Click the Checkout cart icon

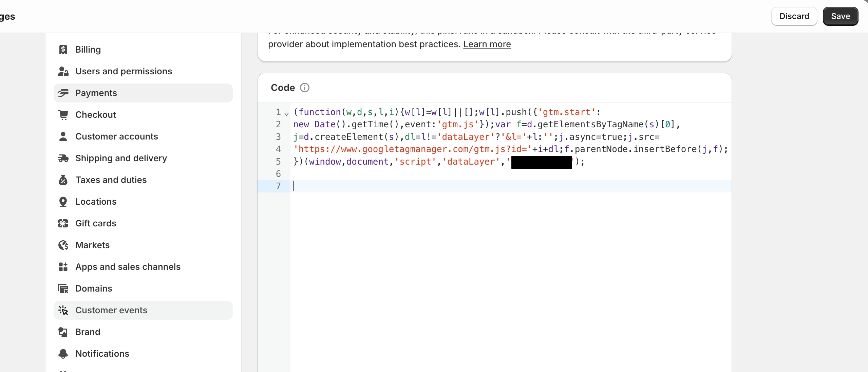(x=63, y=115)
